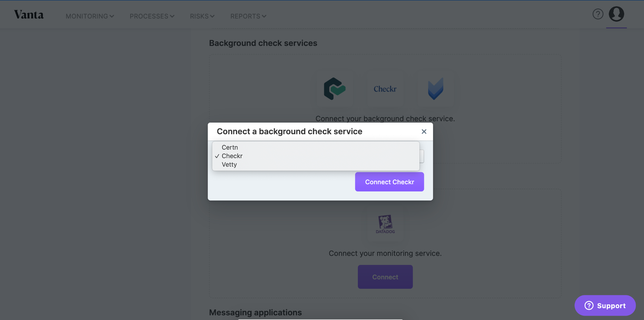Close the background check dialog
Viewport: 644px width, 320px height.
tap(424, 132)
